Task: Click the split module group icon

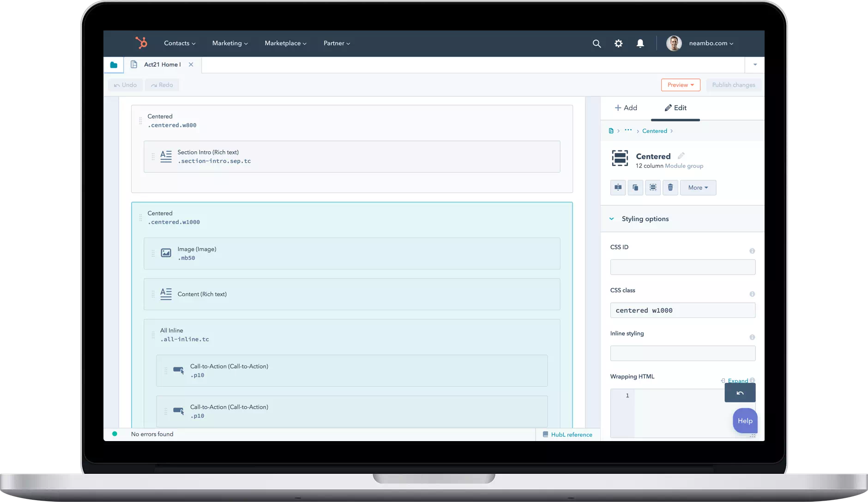Action: [618, 187]
